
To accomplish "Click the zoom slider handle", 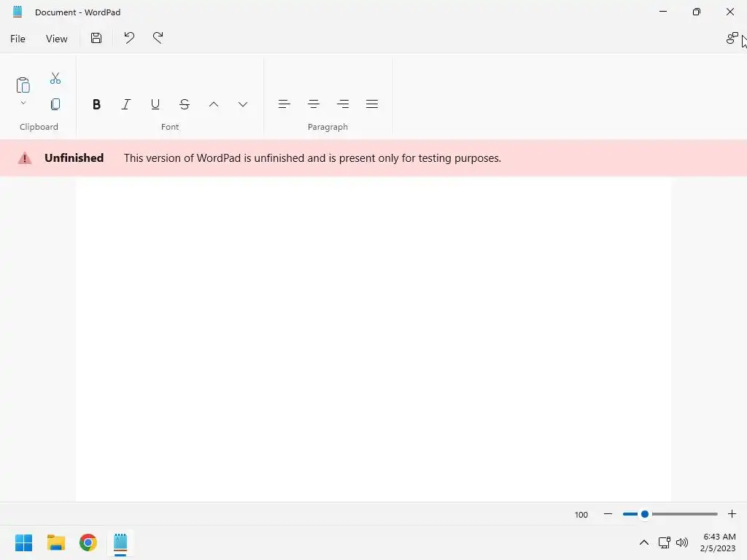I will tap(645, 514).
